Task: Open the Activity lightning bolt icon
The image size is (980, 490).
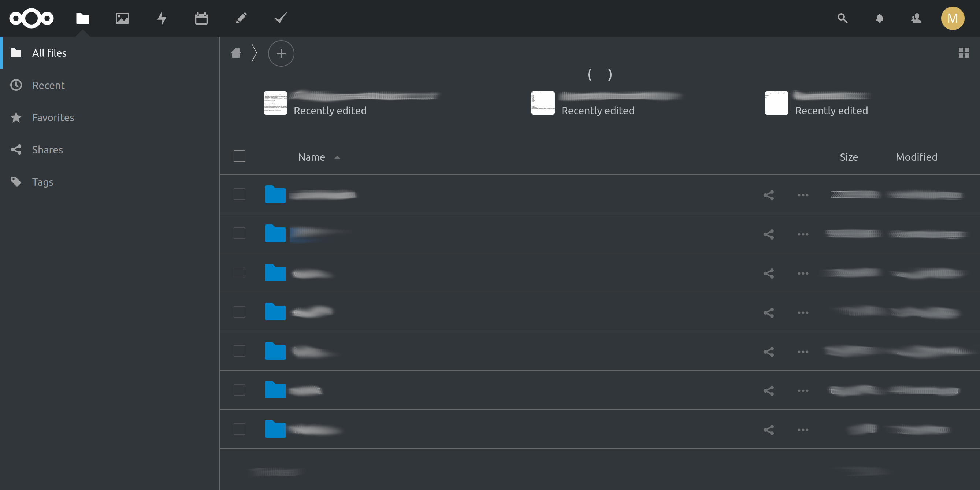Action: [162, 18]
